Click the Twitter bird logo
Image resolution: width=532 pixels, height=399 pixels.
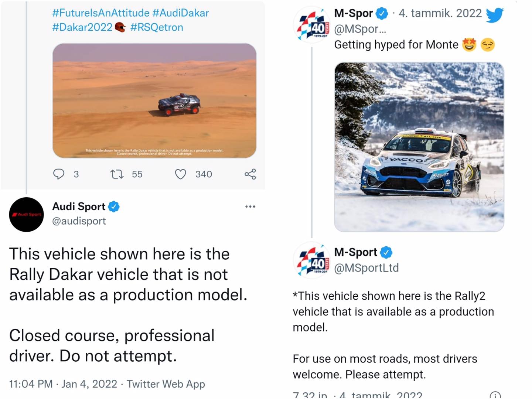pyautogui.click(x=495, y=15)
